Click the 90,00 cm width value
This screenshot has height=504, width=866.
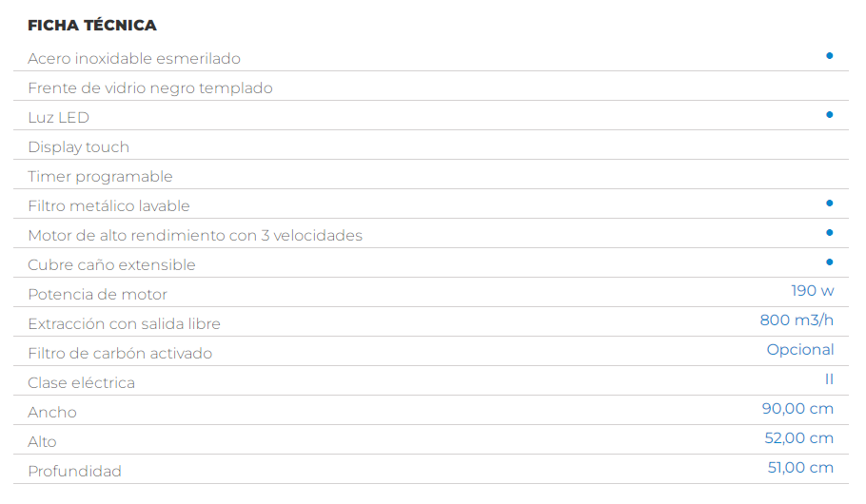pos(797,409)
